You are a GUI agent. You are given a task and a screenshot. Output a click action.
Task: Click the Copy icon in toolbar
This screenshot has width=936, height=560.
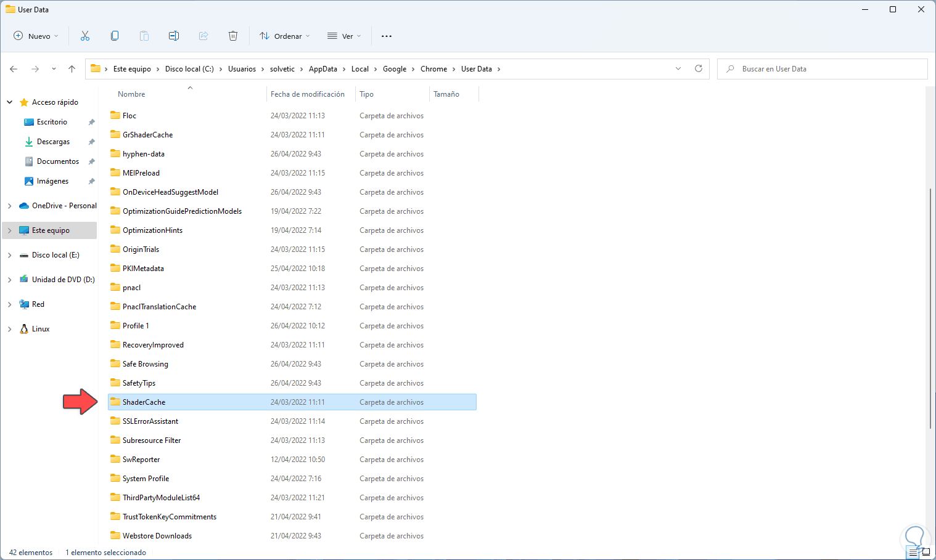click(x=115, y=36)
